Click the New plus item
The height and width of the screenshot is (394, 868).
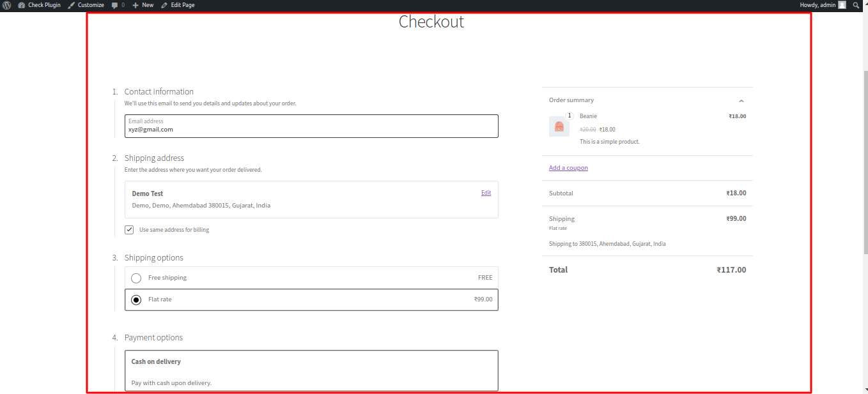tap(143, 5)
